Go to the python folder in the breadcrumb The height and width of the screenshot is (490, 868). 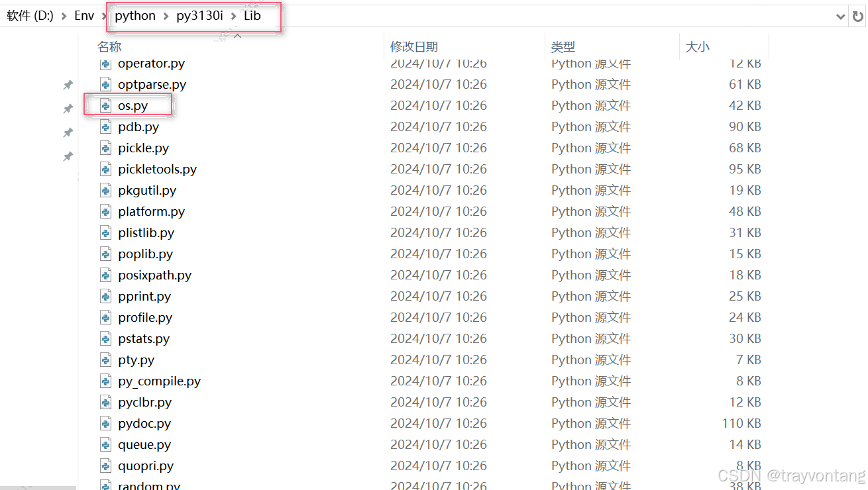coord(135,15)
